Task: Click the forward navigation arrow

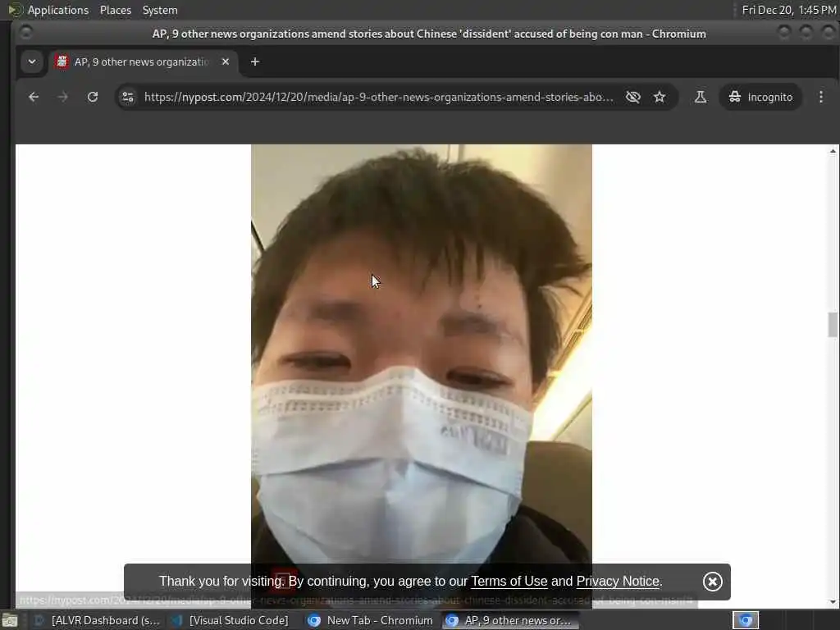Action: click(62, 97)
